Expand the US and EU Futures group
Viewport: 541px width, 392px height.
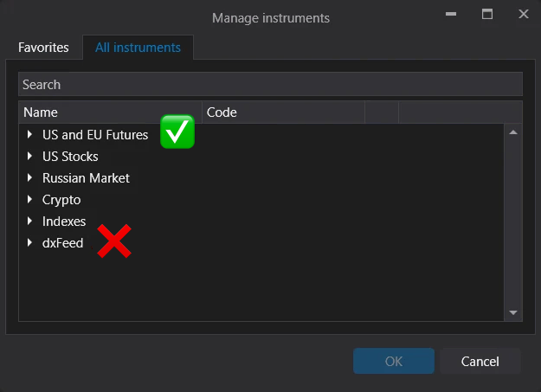(29, 135)
